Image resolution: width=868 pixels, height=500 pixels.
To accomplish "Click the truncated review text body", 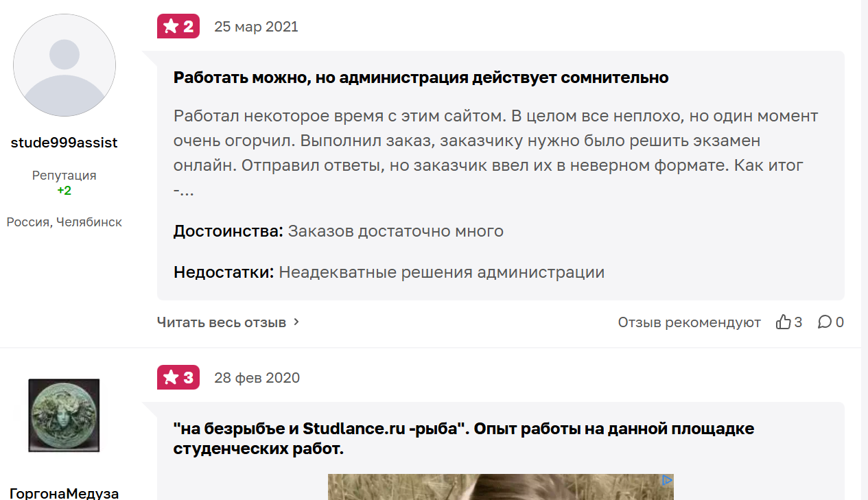I will tap(495, 153).
